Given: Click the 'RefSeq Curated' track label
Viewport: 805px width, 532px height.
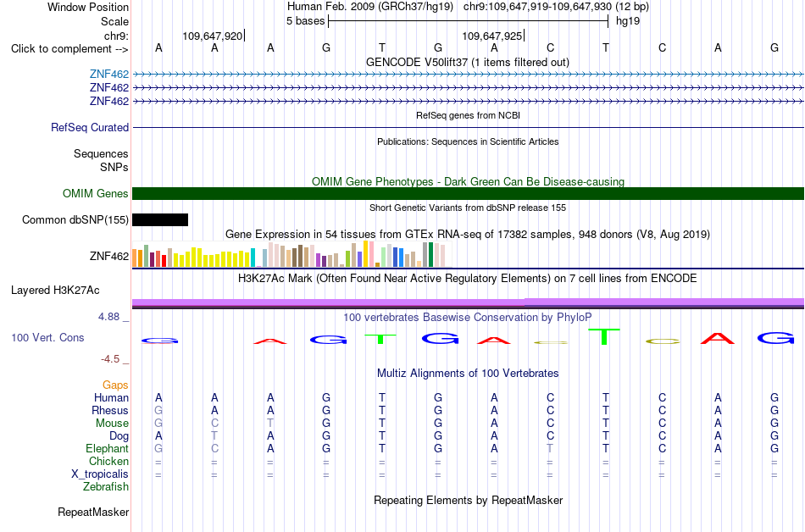Looking at the screenshot, I should click(89, 127).
